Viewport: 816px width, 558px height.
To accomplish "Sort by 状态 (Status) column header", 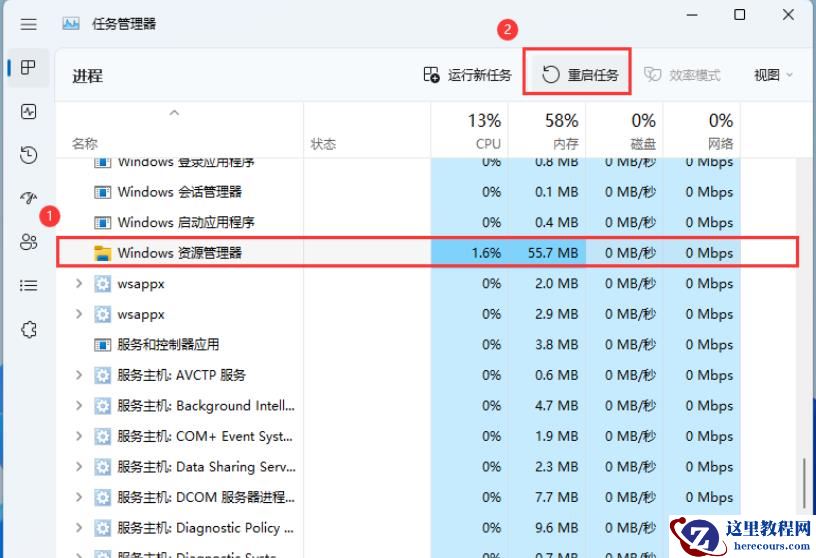I will click(x=367, y=130).
